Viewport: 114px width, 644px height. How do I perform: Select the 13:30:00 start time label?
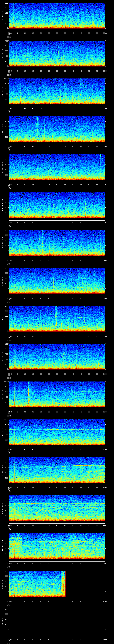pos(9,260)
